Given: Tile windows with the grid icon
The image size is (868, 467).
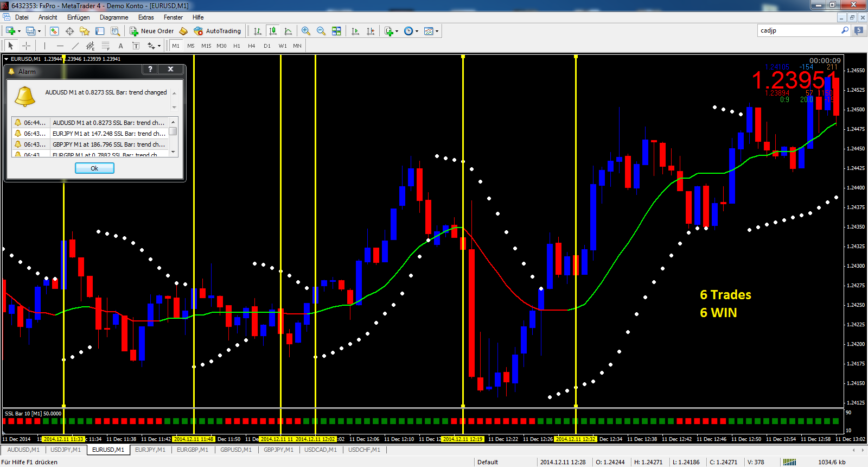Looking at the screenshot, I should pos(336,31).
